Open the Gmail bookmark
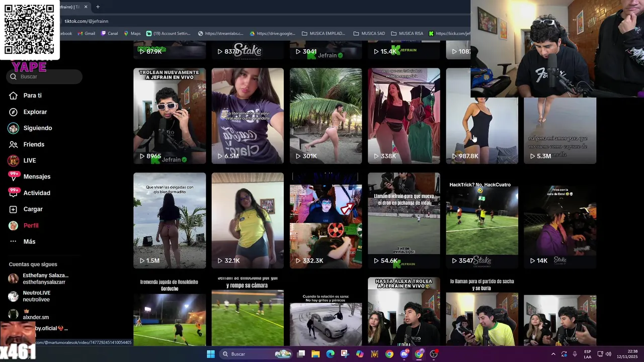644x362 pixels. [86, 34]
